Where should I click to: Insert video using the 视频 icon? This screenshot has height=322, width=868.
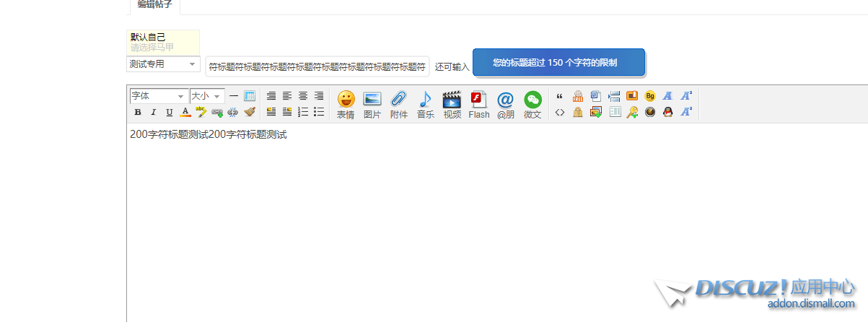click(452, 104)
